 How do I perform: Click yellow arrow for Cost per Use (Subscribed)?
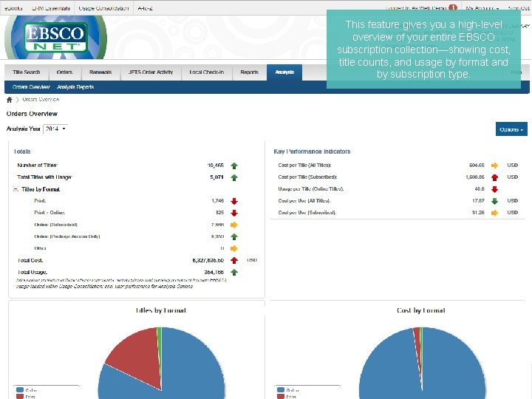pyautogui.click(x=494, y=213)
